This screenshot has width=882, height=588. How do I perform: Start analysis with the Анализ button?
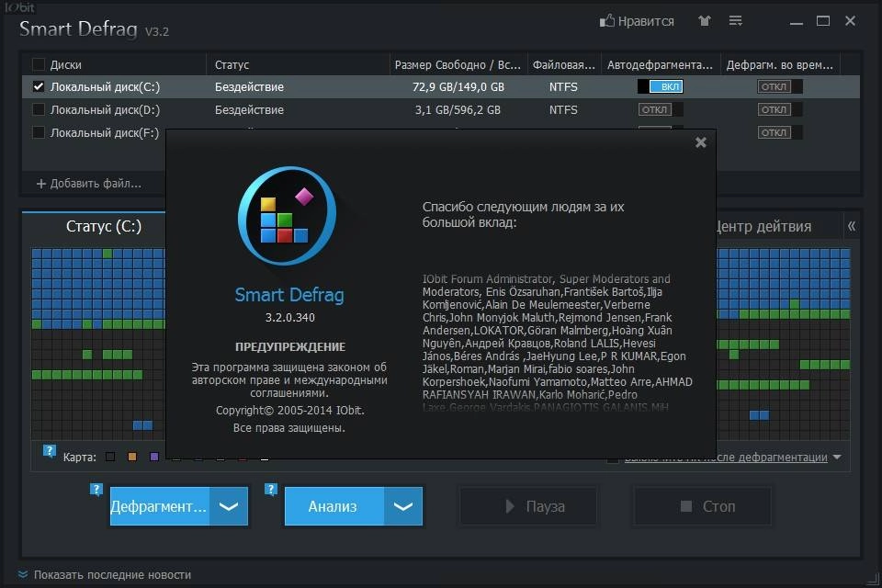(334, 506)
